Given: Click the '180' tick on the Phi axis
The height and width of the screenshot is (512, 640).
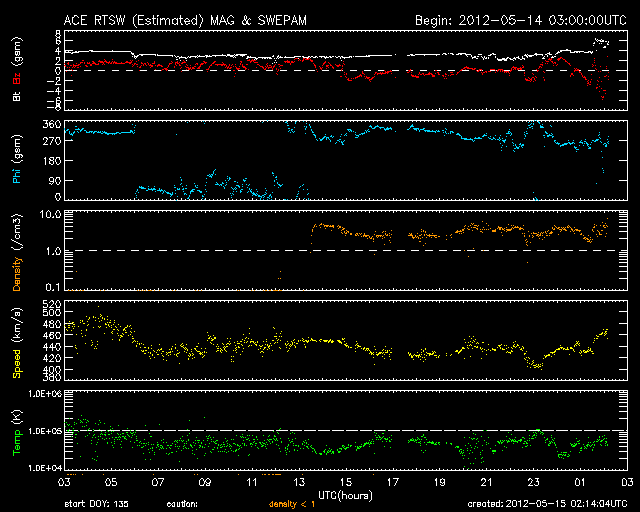Looking at the screenshot, I should [x=52, y=161].
